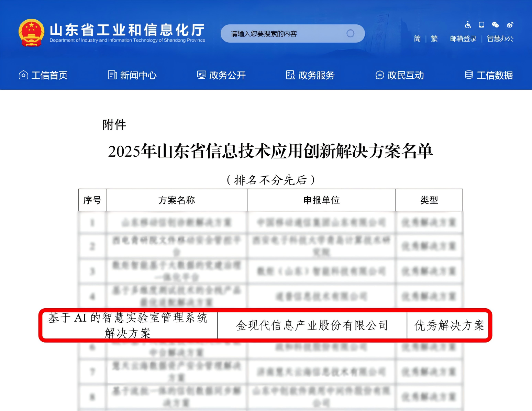Open the 智慧办公 link
The image size is (532, 411).
[500, 38]
